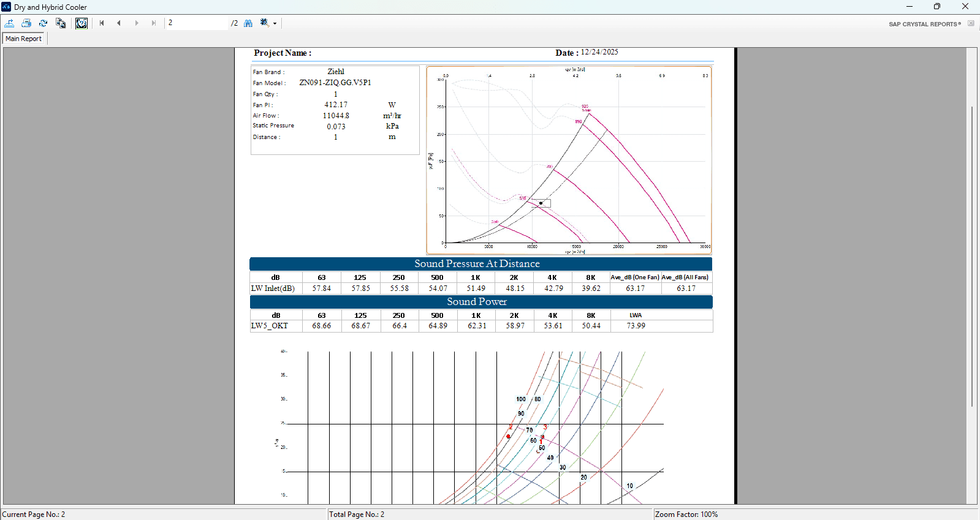Minimize the Dry and Hybrid Cooler window

[910, 7]
